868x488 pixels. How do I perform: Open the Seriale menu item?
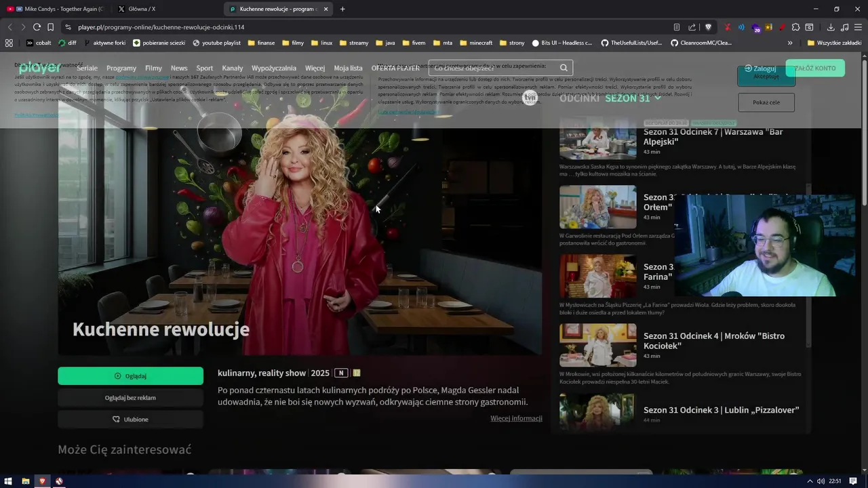pyautogui.click(x=87, y=68)
